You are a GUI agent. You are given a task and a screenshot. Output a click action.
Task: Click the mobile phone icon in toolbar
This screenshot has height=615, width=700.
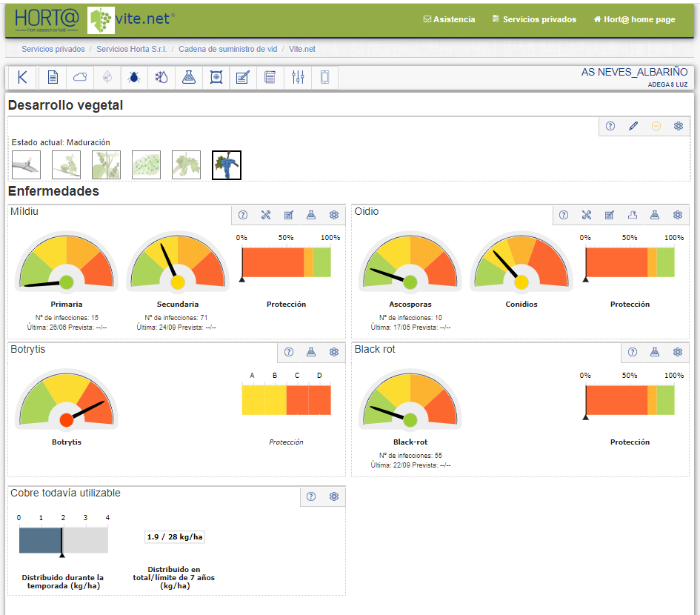[x=324, y=78]
